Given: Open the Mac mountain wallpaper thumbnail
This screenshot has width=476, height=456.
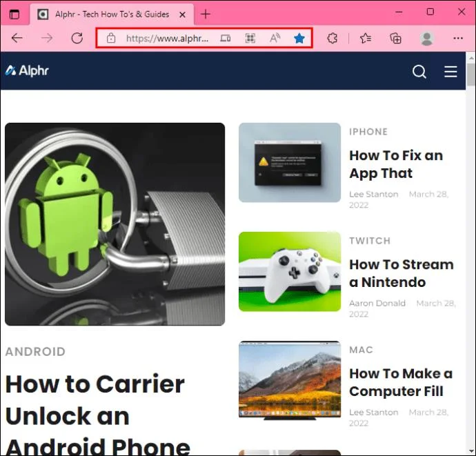Looking at the screenshot, I should pos(290,380).
